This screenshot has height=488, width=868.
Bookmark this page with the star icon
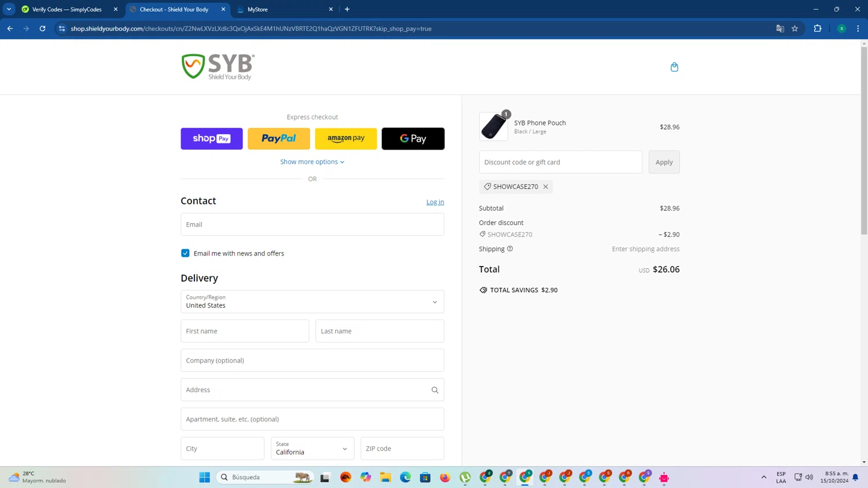click(795, 28)
